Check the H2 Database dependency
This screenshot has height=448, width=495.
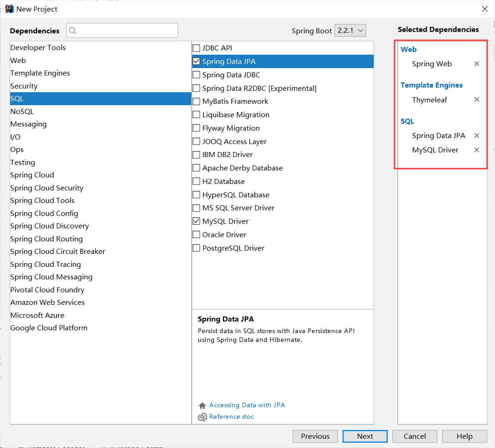[196, 181]
